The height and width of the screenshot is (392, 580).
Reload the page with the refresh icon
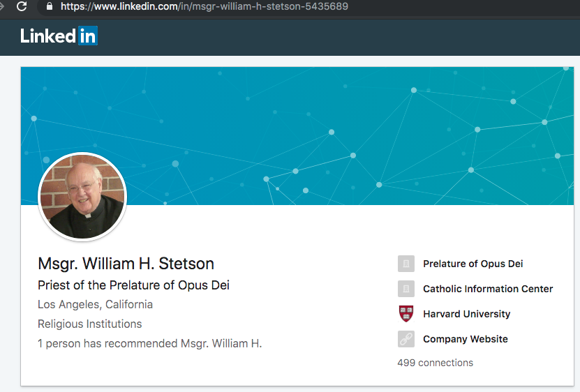pos(22,6)
